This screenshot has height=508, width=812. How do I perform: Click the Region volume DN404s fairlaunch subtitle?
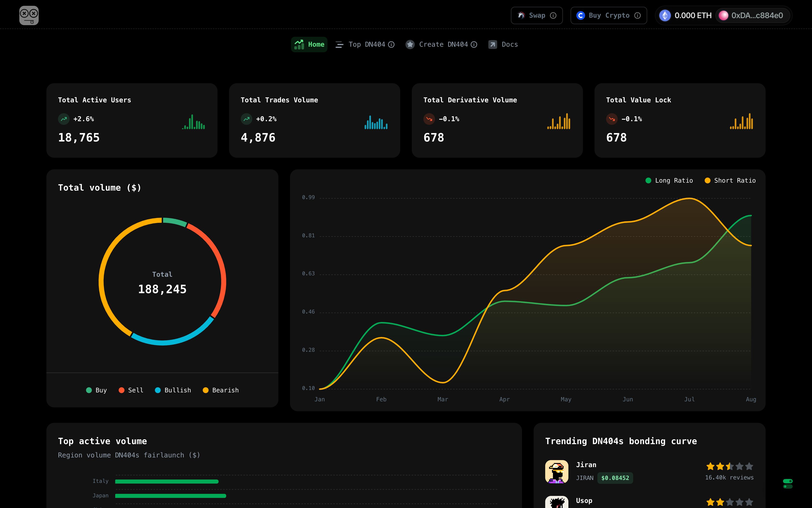pos(129,455)
